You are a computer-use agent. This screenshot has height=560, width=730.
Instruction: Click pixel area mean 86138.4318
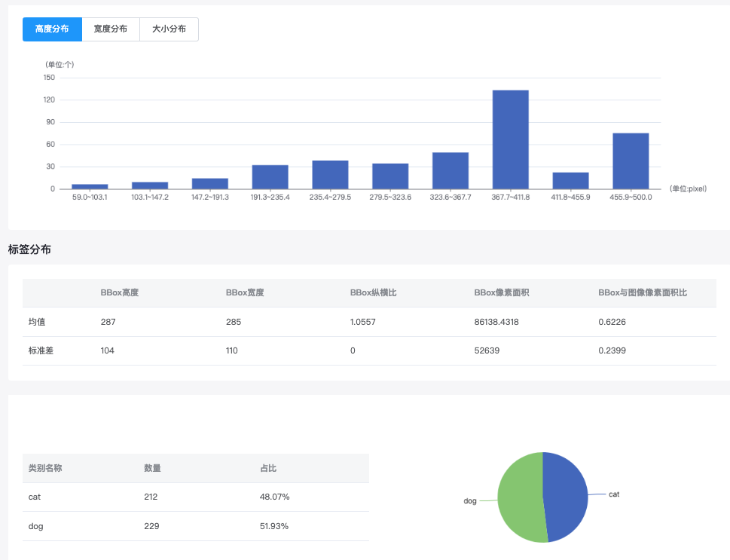tap(496, 322)
